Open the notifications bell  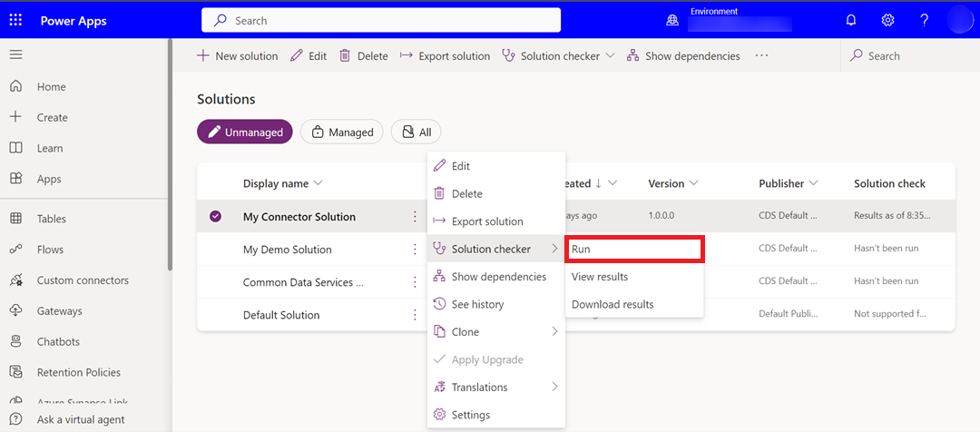point(850,20)
